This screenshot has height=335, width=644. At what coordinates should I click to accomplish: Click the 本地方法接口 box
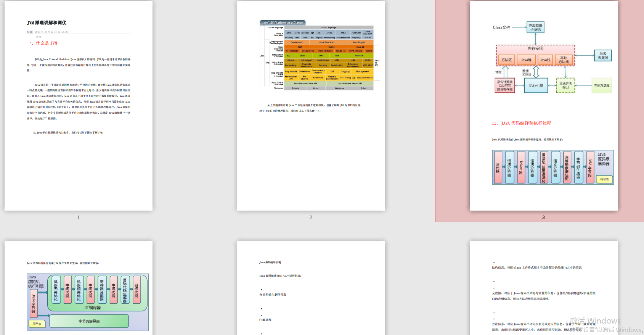coord(565,85)
